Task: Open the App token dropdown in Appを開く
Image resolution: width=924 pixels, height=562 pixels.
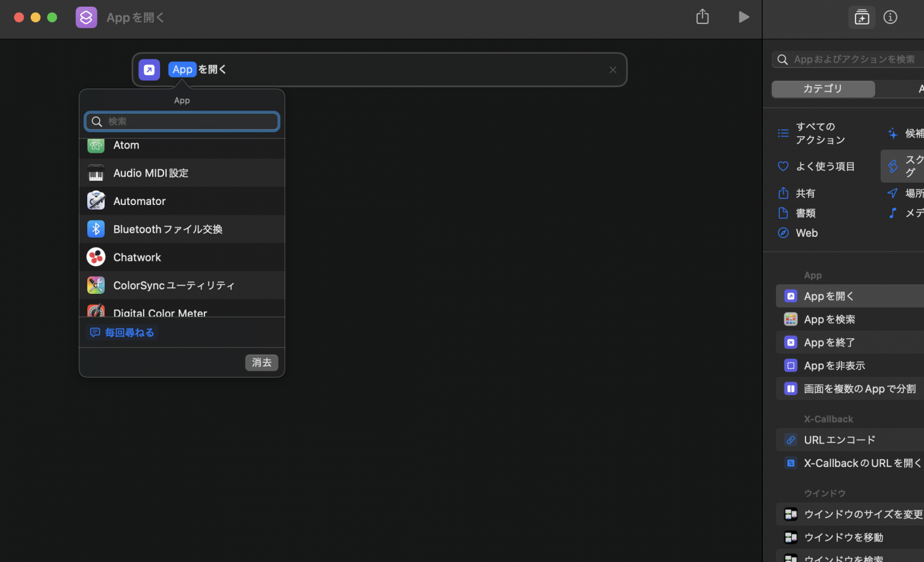Action: [x=182, y=69]
